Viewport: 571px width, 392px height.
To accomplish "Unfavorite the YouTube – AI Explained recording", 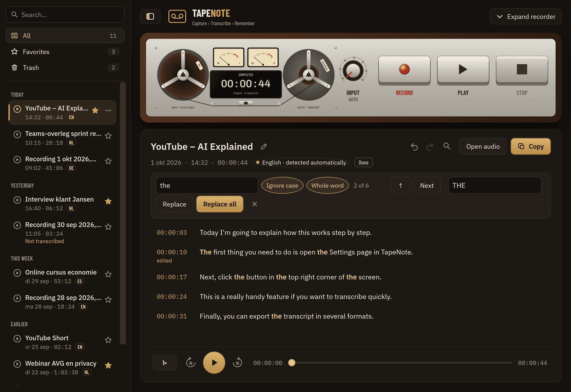I will 95,110.
